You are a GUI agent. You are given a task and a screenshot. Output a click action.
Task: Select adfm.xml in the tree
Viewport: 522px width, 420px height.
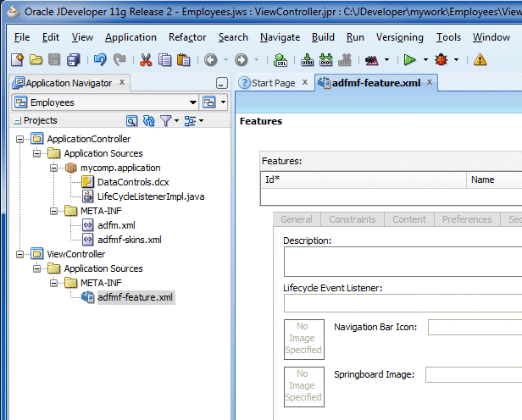116,225
